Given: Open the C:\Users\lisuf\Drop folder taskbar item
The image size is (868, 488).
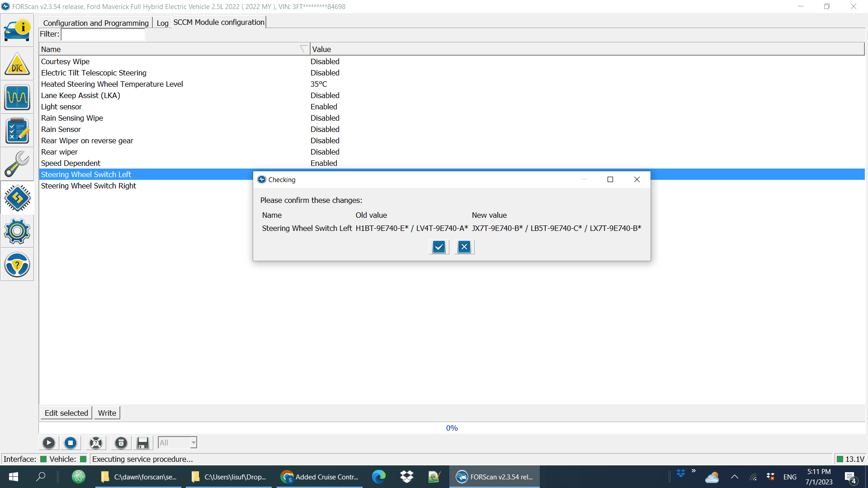Looking at the screenshot, I should pyautogui.click(x=229, y=477).
